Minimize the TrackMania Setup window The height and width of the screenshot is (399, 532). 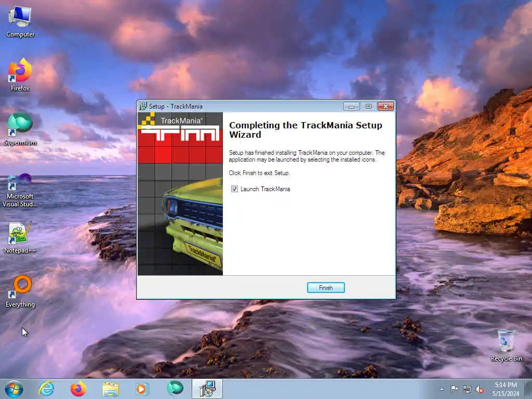351,107
